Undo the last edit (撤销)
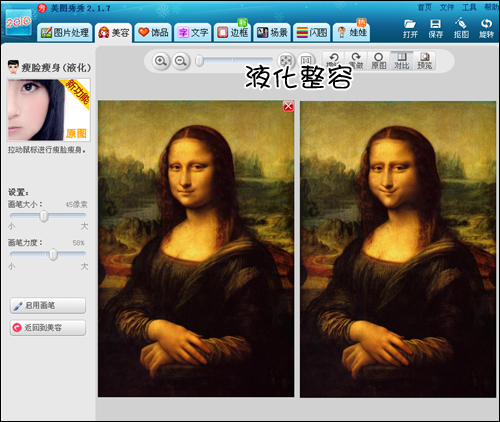Image resolution: width=500 pixels, height=422 pixels. tap(333, 61)
